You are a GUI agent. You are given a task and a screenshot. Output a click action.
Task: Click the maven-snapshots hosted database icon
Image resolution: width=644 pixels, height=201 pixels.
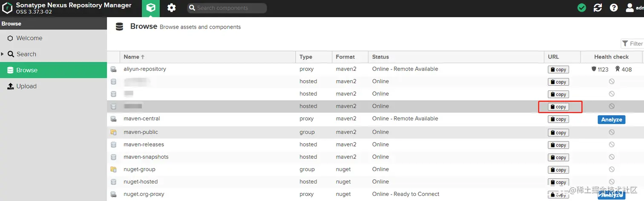pyautogui.click(x=113, y=157)
